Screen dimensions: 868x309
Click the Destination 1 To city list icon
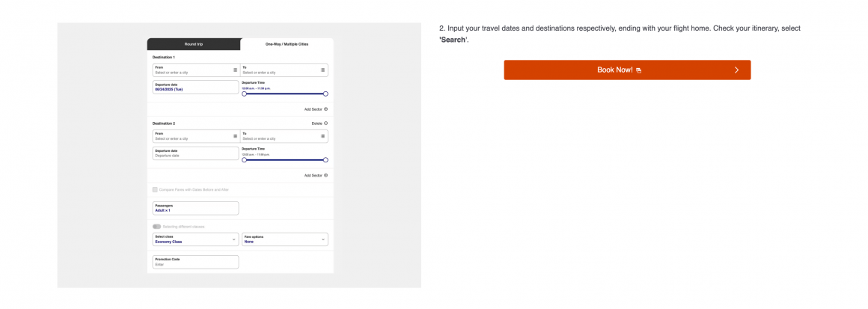point(323,70)
